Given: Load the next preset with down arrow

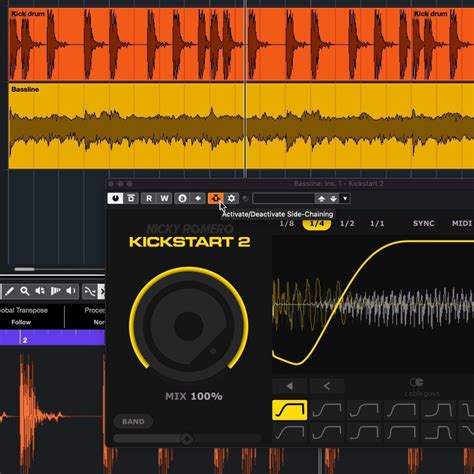Looking at the screenshot, I should tap(334, 199).
